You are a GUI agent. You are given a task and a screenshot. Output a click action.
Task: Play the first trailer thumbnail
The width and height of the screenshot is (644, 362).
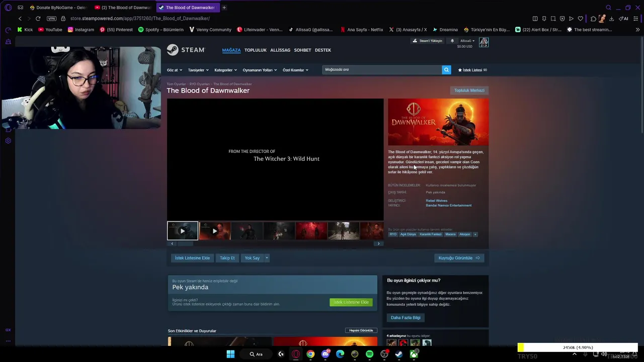click(183, 231)
